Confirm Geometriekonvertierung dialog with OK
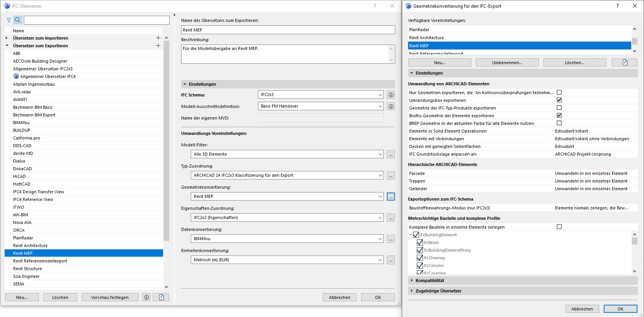 pyautogui.click(x=620, y=309)
